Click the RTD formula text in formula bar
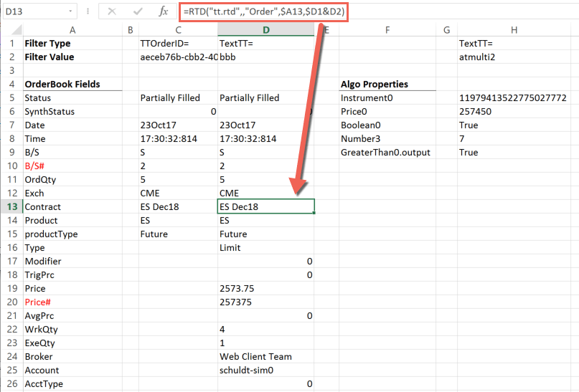The image size is (579, 392). pos(263,11)
